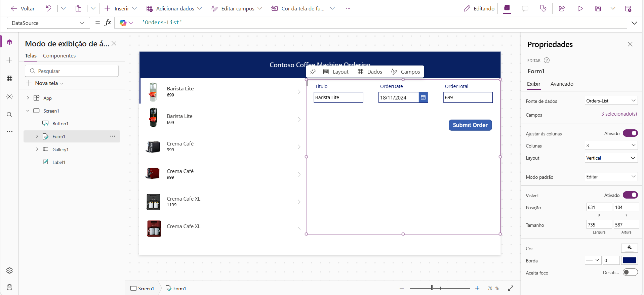Click the Publish icon
The image size is (644, 295).
(x=628, y=8)
